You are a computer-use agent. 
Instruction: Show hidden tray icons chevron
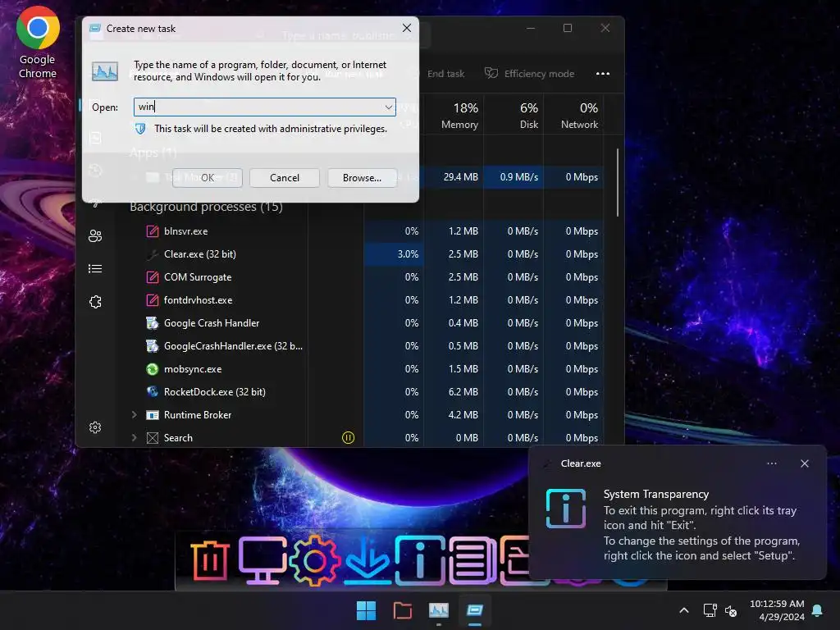pyautogui.click(x=684, y=610)
